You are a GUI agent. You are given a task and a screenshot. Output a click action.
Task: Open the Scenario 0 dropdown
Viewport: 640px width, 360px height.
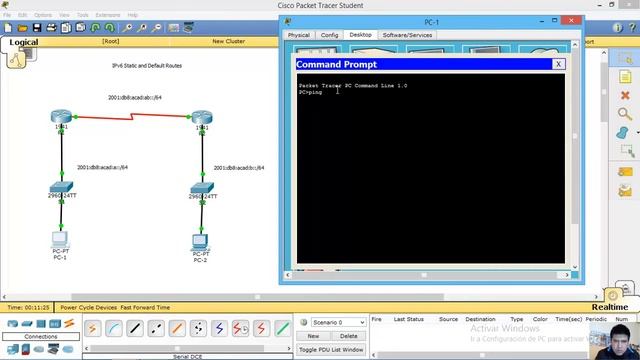[338, 322]
